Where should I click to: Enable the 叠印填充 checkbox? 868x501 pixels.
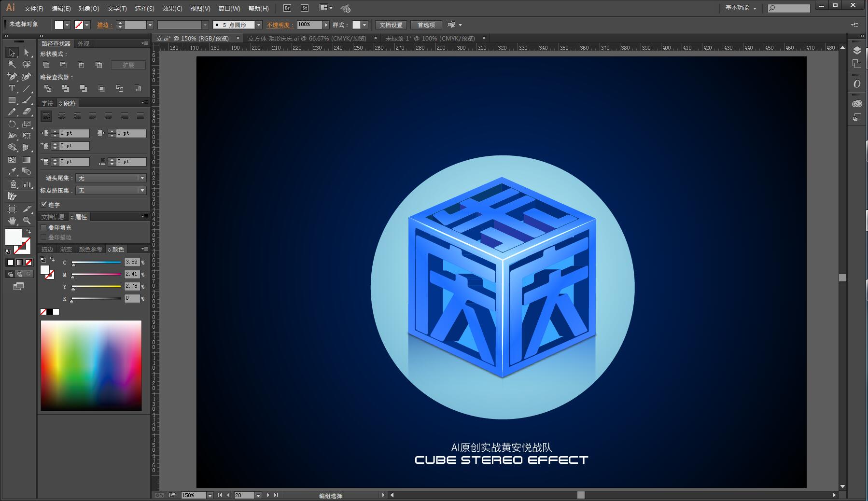tap(44, 227)
